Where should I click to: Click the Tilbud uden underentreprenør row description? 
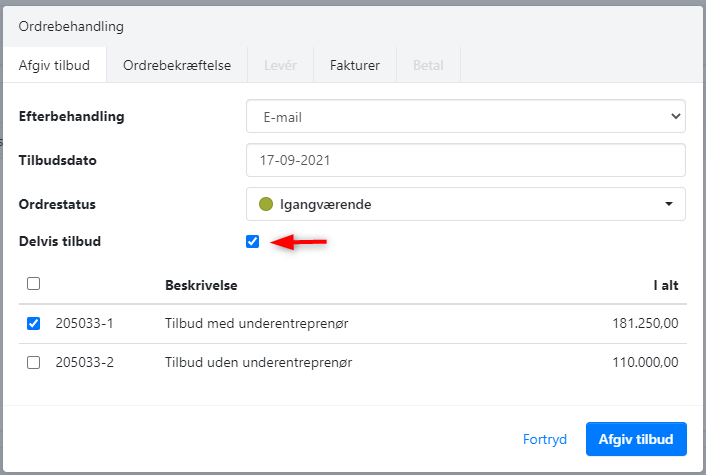(259, 362)
